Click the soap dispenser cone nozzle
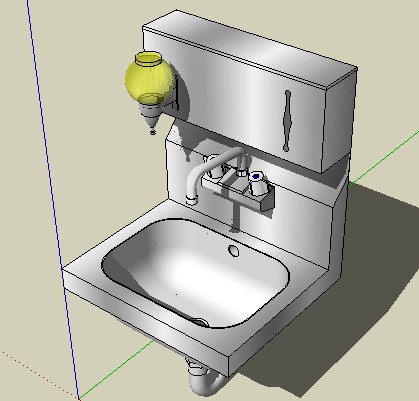 [x=151, y=119]
